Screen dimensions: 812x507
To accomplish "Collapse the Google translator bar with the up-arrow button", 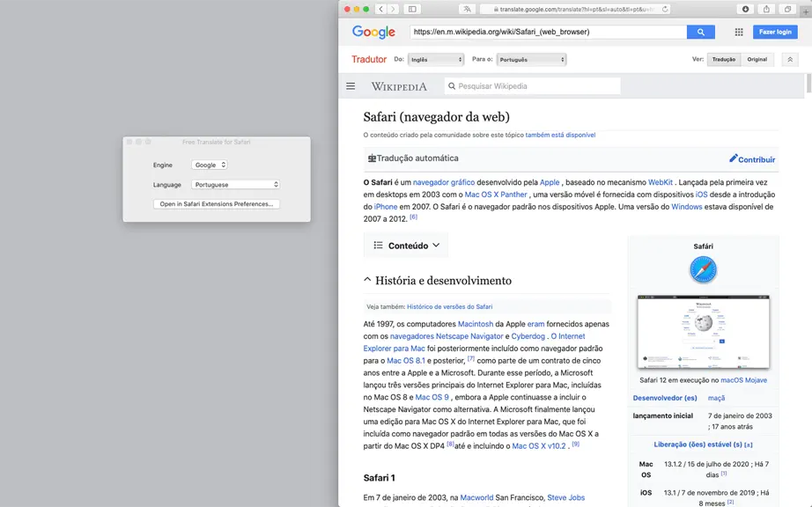I will tap(790, 60).
